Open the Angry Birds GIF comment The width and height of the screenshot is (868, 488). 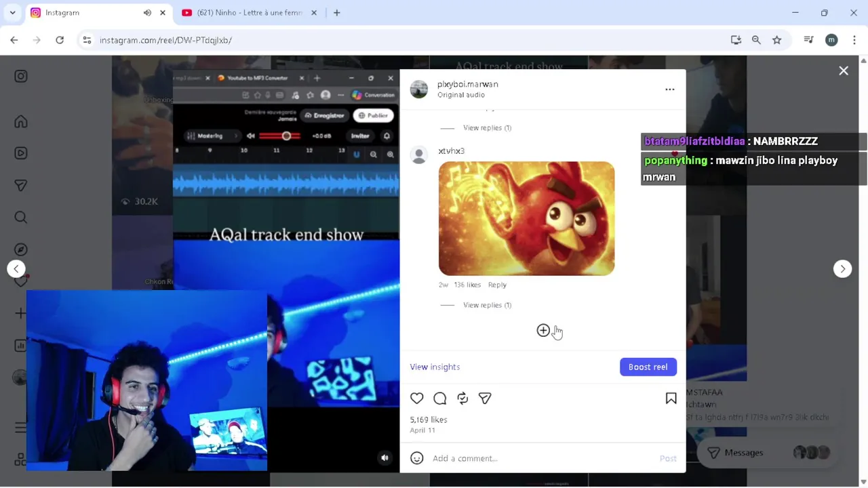click(526, 218)
